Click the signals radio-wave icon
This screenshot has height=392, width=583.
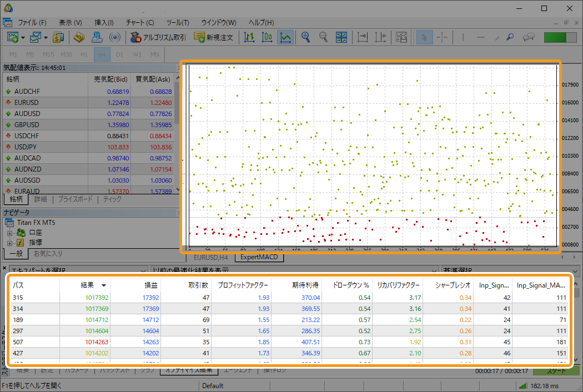pyautogui.click(x=115, y=37)
